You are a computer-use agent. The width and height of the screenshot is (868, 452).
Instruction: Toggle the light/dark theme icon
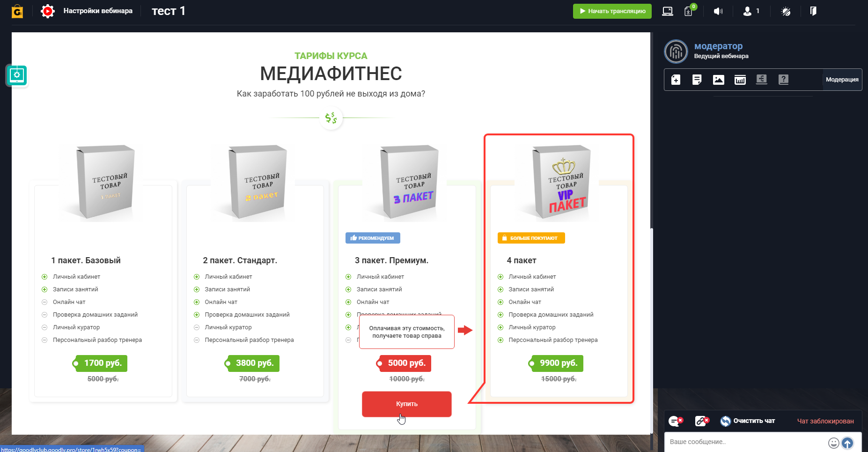786,11
